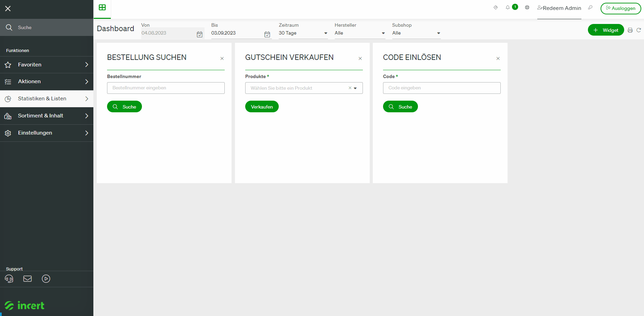The image size is (644, 316).
Task: Click the chevron next to Aktionen
Action: tap(87, 81)
